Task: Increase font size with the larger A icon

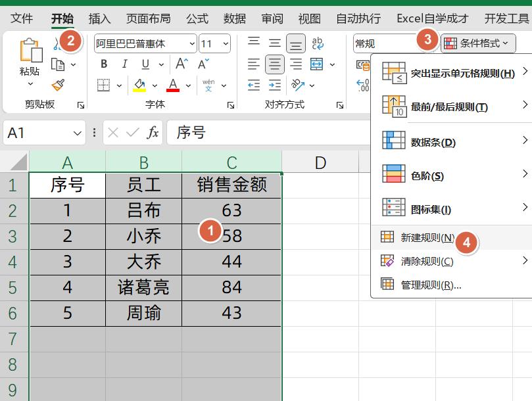Action: coord(181,64)
